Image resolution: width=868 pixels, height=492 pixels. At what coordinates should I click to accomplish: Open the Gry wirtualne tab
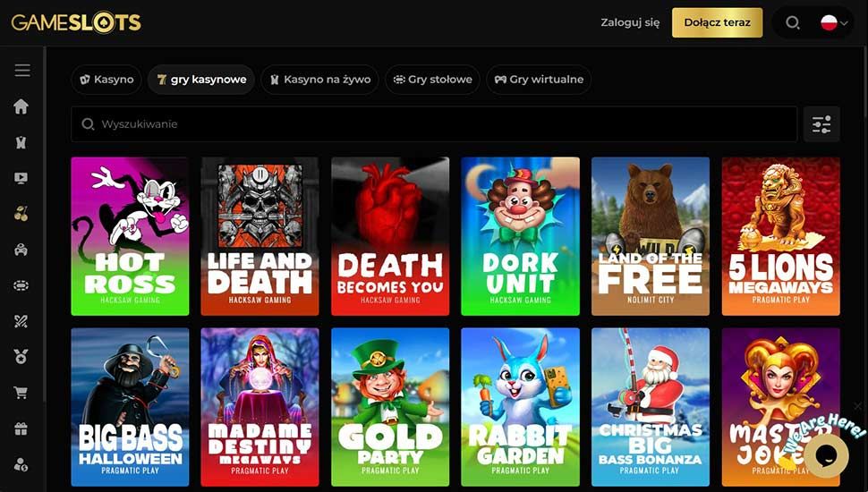coord(539,80)
